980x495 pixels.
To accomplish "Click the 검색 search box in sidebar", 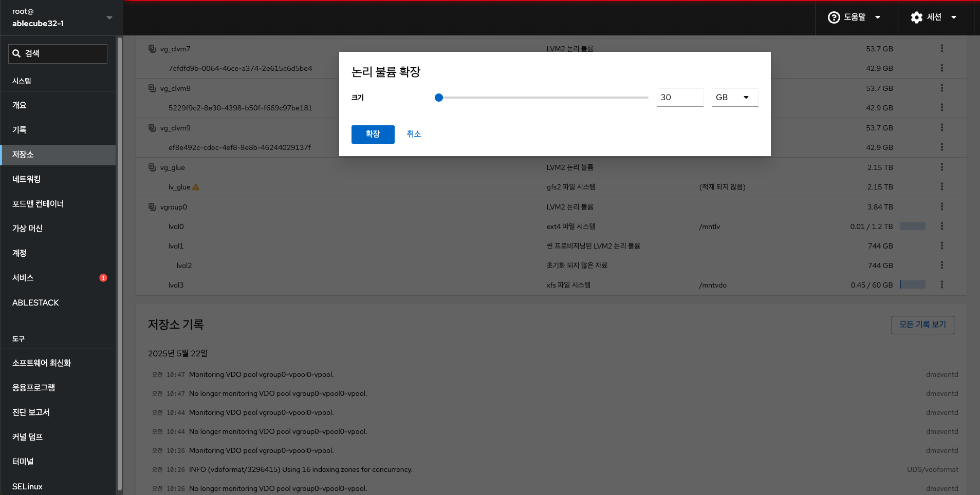I will click(x=58, y=53).
